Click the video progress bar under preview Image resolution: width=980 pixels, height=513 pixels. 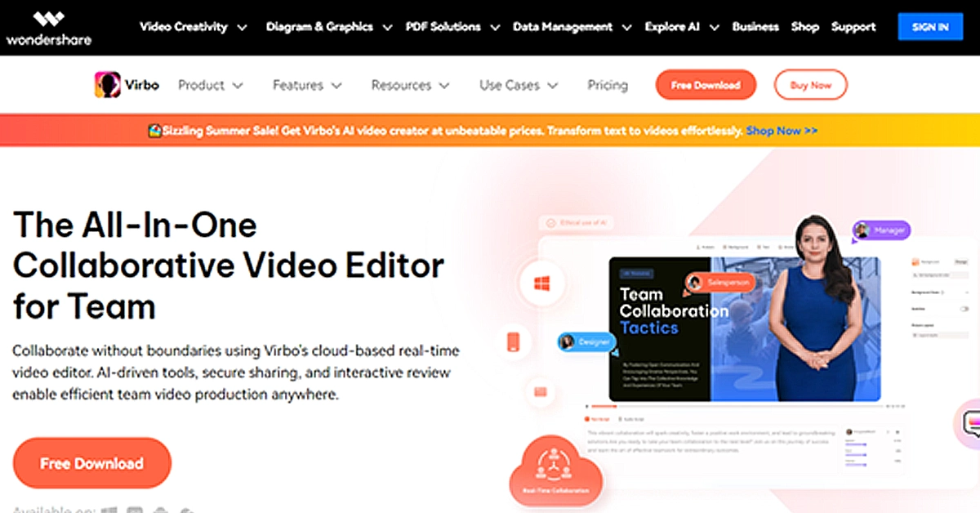pyautogui.click(x=735, y=406)
